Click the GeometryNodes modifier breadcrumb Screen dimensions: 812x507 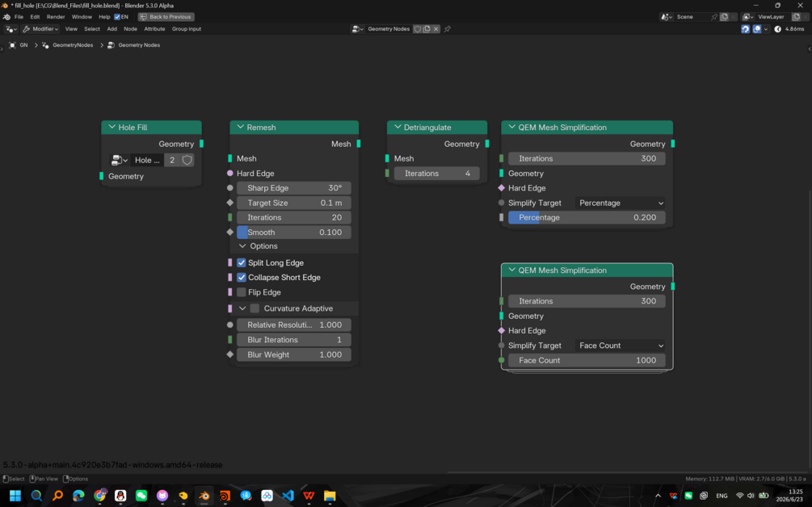click(x=68, y=45)
